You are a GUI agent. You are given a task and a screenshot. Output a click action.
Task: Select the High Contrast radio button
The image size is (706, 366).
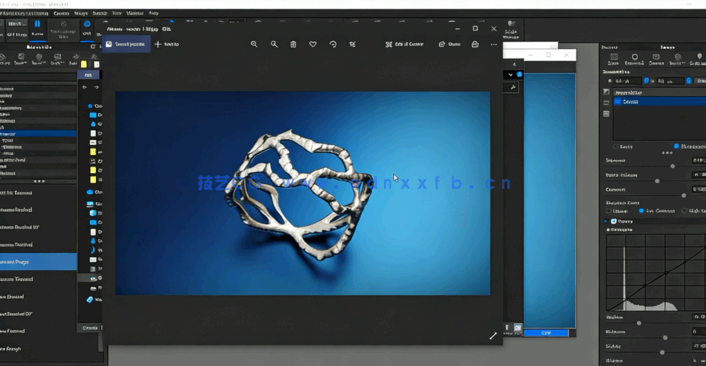click(684, 211)
